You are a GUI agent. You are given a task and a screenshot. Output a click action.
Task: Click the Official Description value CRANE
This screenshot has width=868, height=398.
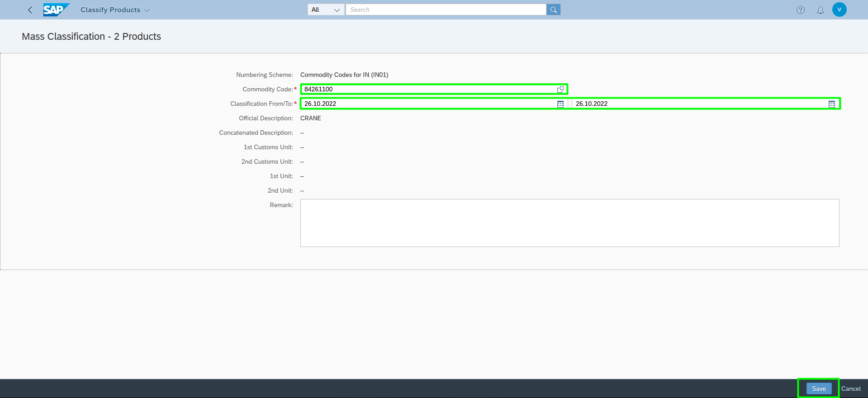311,118
